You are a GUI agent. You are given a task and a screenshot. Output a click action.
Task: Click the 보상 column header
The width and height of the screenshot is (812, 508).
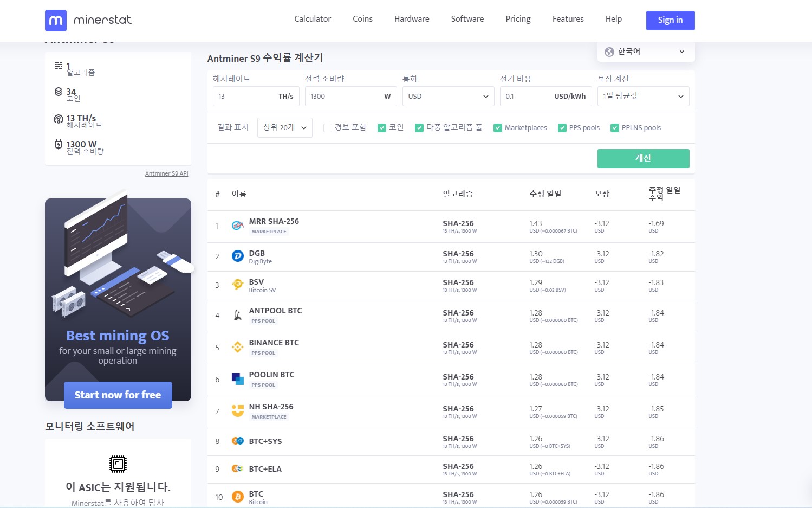pyautogui.click(x=602, y=194)
